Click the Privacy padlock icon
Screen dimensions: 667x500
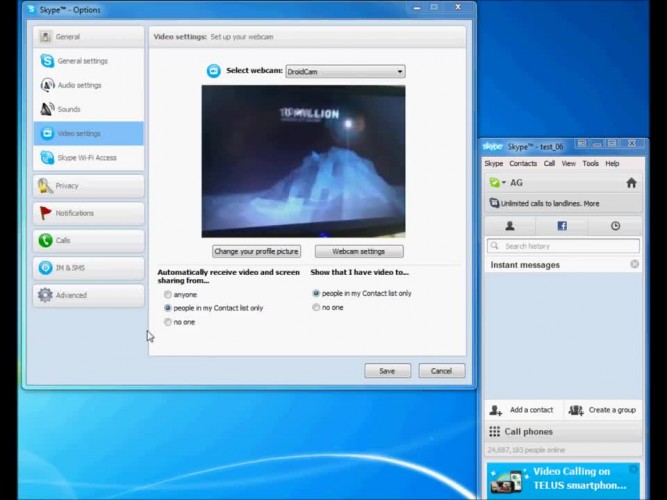(45, 186)
